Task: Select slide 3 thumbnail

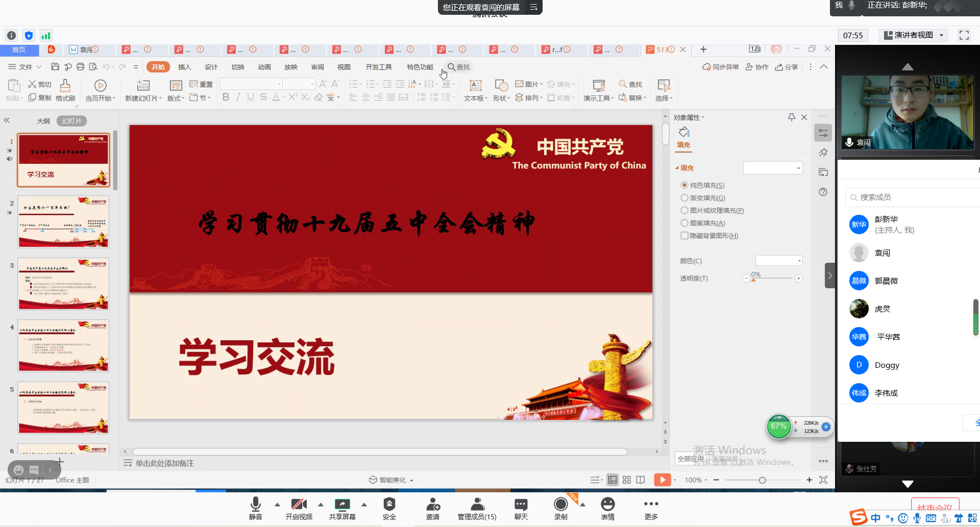Action: click(x=64, y=284)
